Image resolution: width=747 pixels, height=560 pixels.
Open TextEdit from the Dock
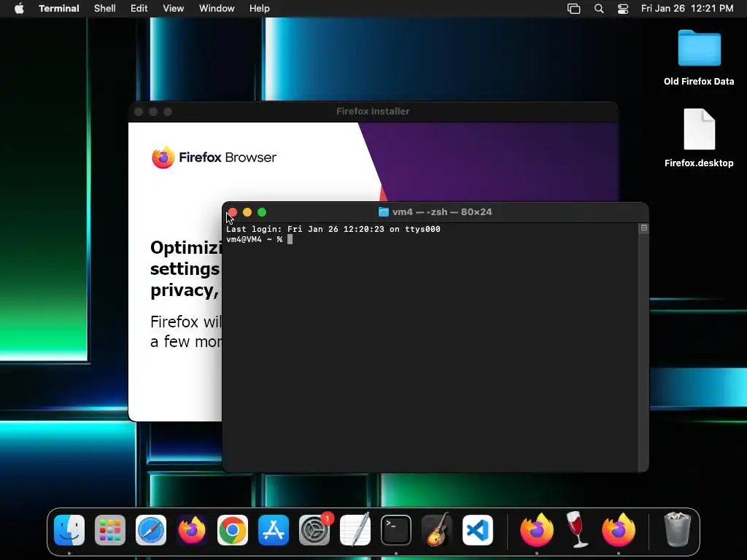point(355,530)
